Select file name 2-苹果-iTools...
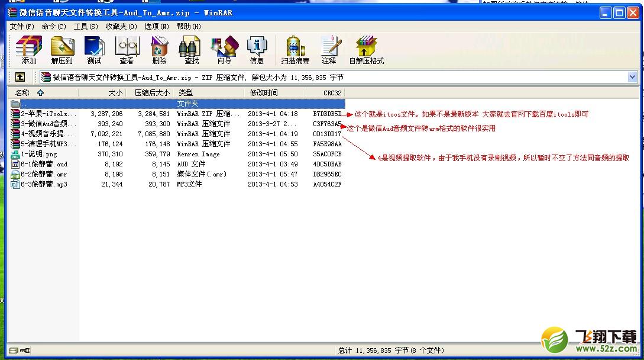 point(48,114)
